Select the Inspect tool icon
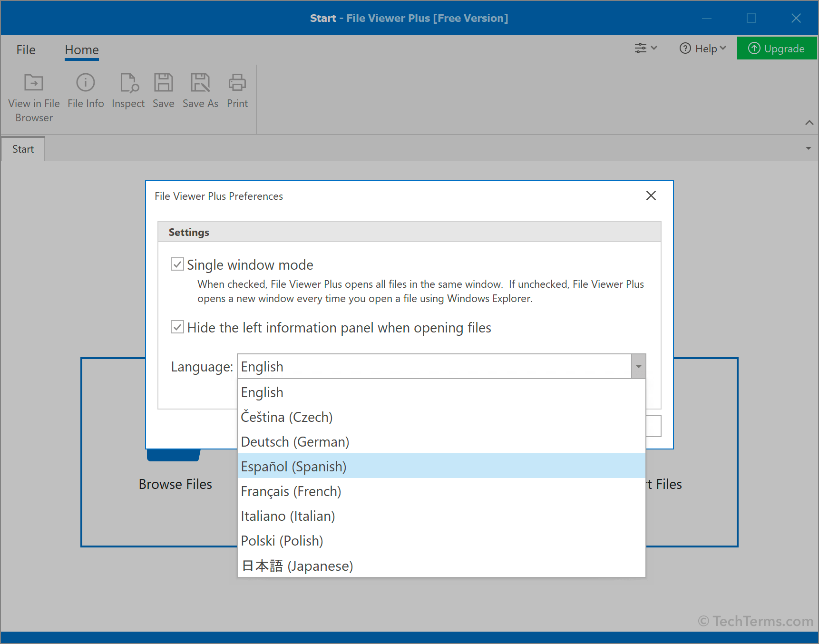Screen dimensions: 819x644 click(x=128, y=83)
